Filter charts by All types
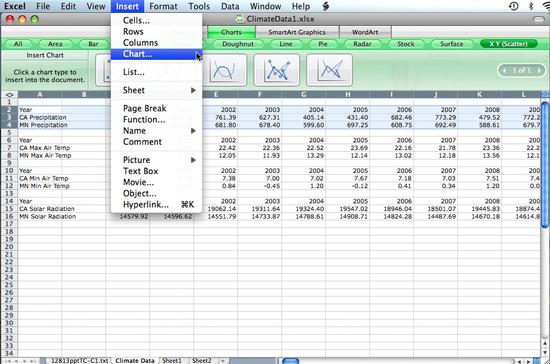 18,44
